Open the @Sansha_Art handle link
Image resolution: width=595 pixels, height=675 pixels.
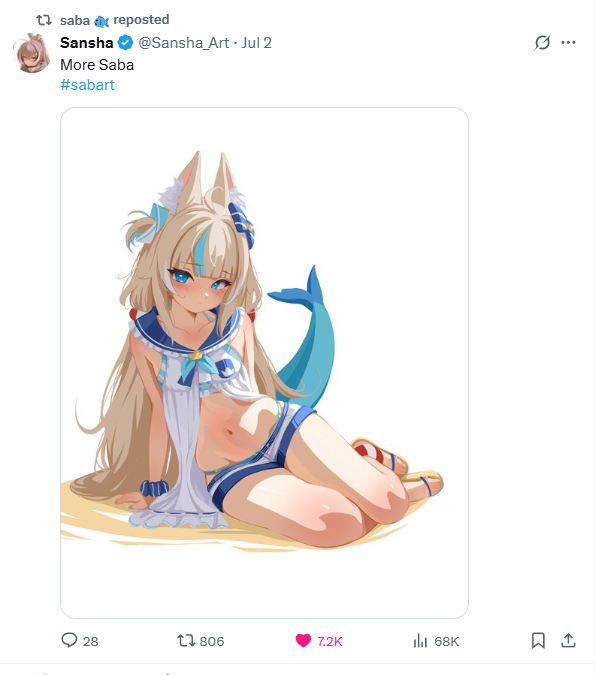tap(183, 43)
